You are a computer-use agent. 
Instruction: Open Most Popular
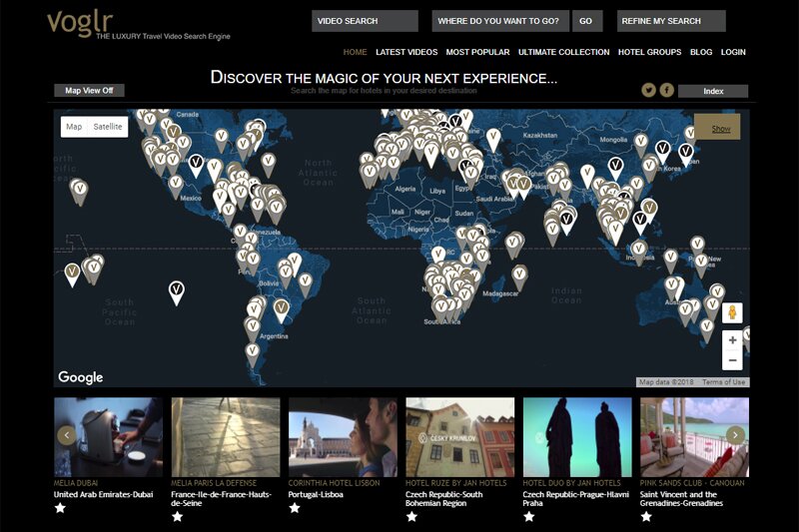pos(477,52)
